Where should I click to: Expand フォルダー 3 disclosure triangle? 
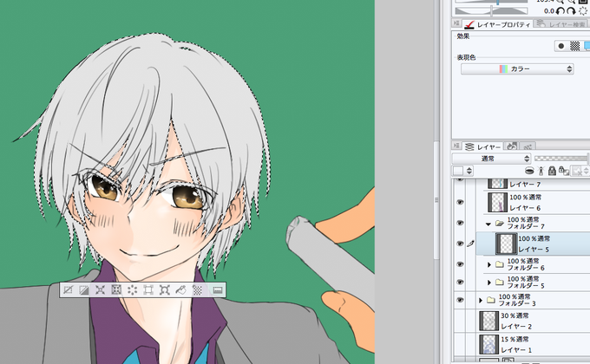pyautogui.click(x=481, y=300)
